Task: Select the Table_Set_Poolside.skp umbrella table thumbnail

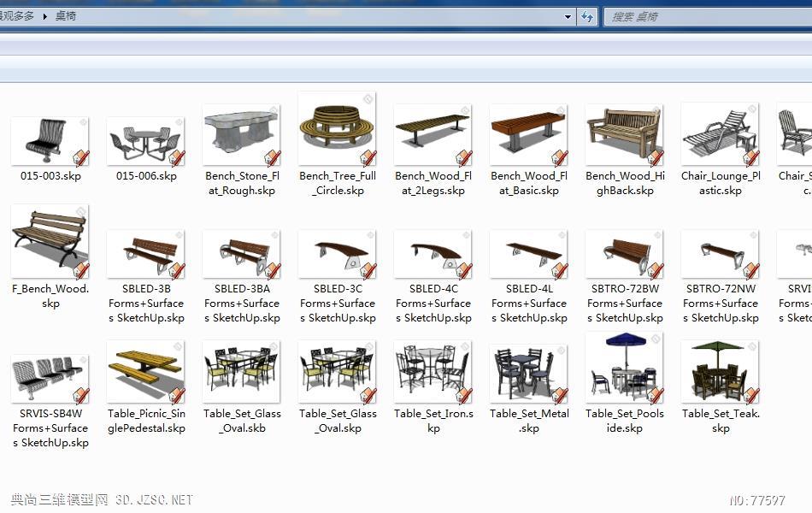Action: [625, 368]
